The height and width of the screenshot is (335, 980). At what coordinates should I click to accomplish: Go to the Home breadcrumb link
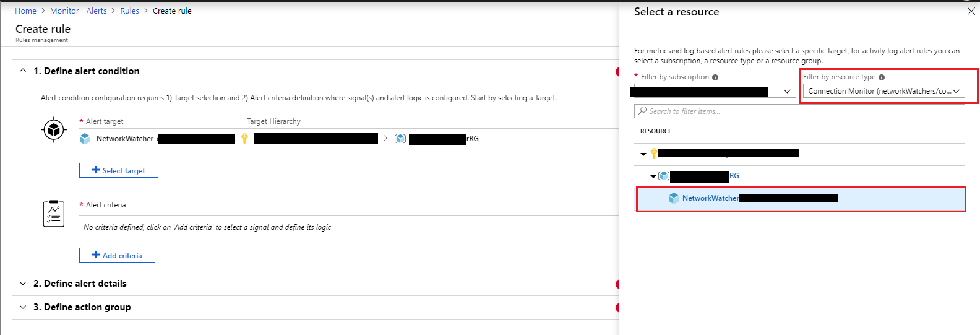coord(25,11)
